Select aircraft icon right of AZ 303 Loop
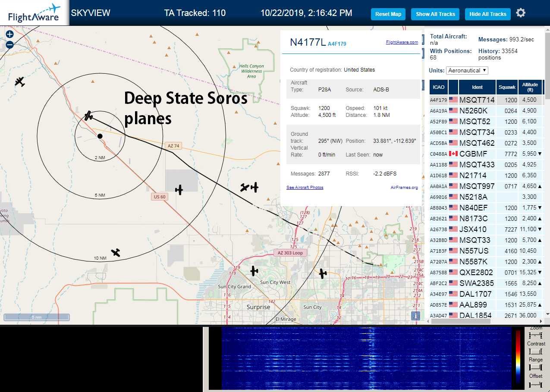Screen dimensions: 550x392 [322, 273]
